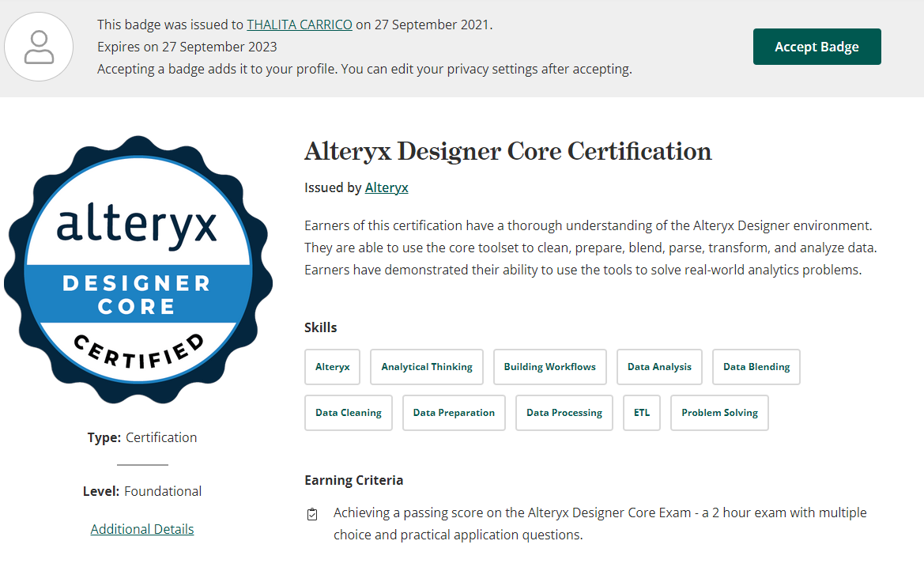Select the Data Processing skill tag
This screenshot has height=571, width=924.
564,412
